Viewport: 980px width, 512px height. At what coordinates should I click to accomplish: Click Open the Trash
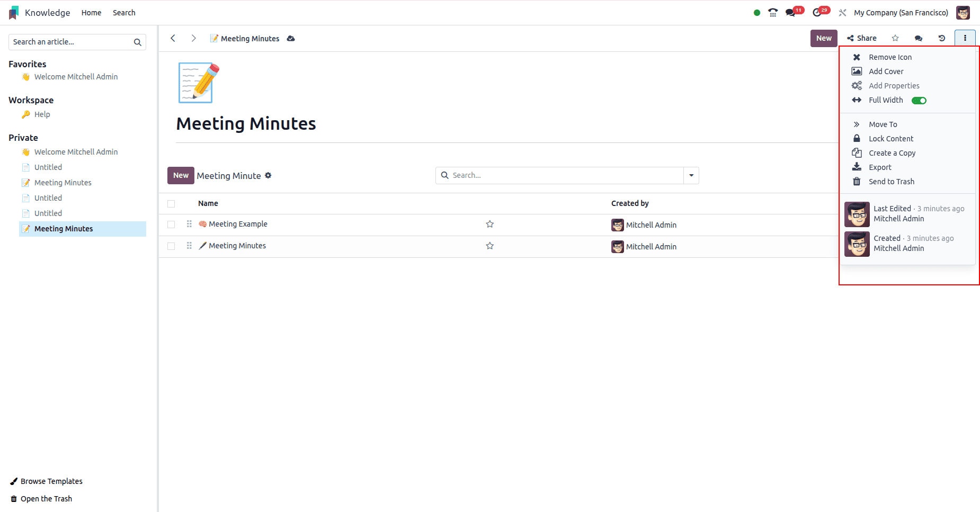pos(41,499)
